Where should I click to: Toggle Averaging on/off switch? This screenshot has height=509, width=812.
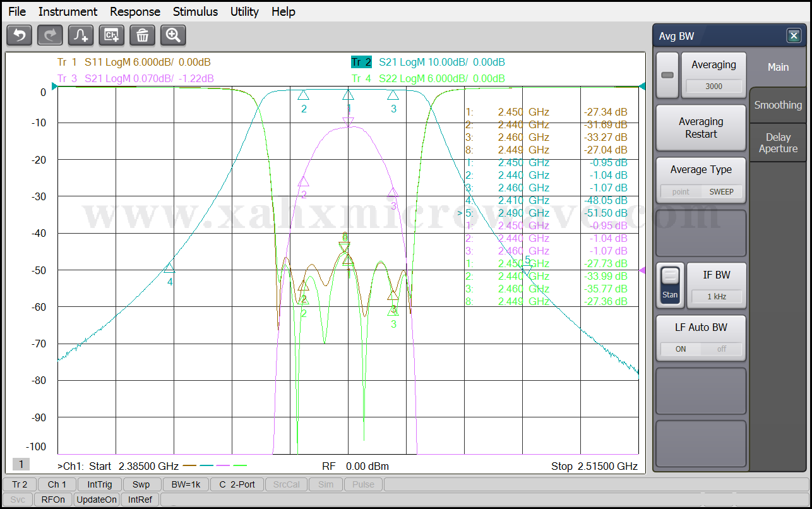click(667, 75)
